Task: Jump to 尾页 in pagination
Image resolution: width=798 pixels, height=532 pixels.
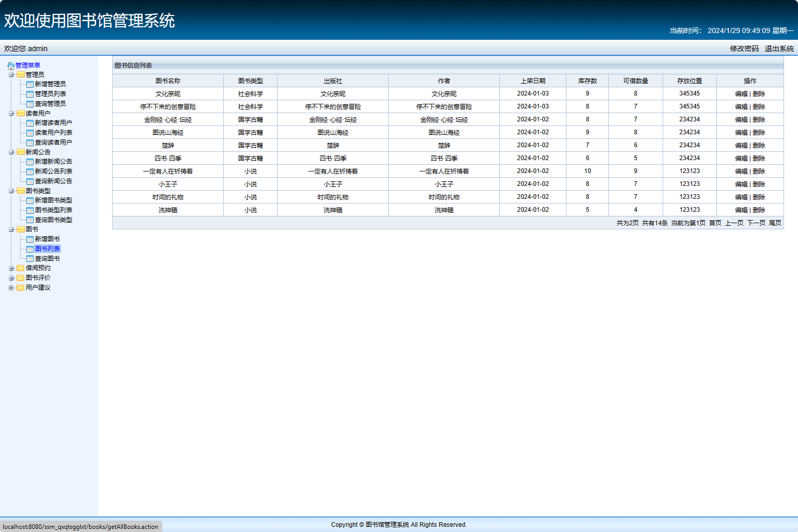Action: (775, 223)
